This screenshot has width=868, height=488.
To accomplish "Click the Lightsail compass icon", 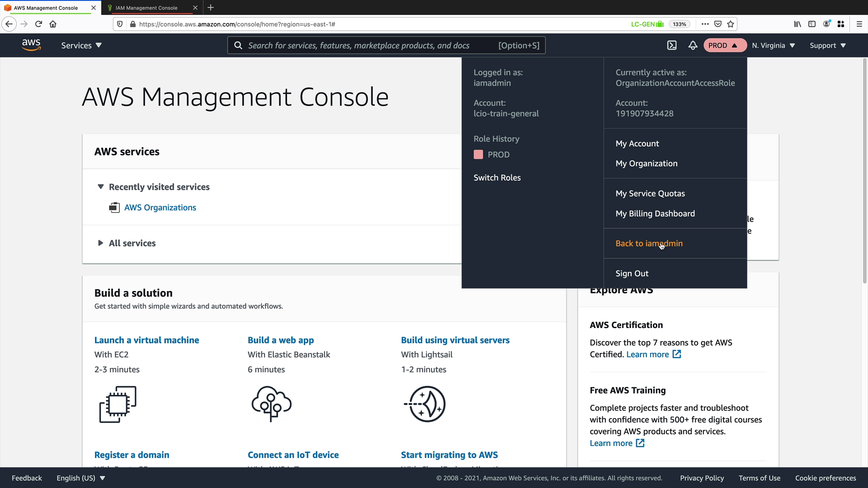I will point(425,404).
